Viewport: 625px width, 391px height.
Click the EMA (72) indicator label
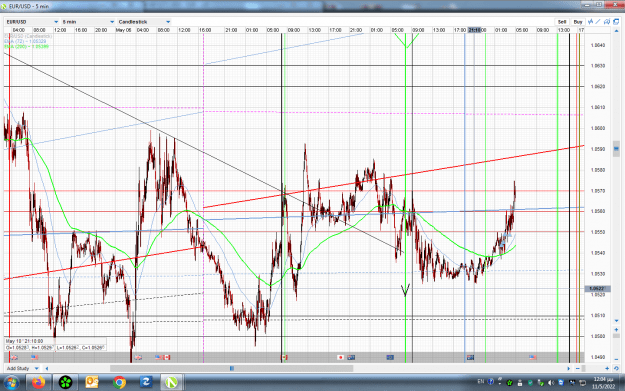(26, 41)
